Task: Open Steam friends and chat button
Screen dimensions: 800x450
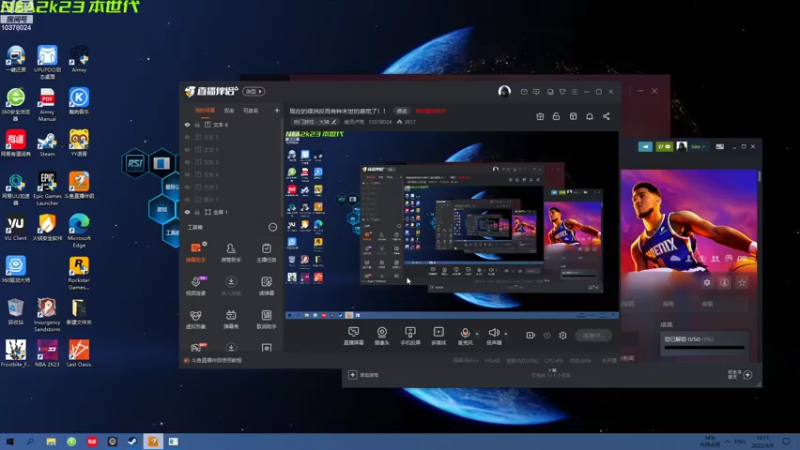Action: [x=739, y=375]
